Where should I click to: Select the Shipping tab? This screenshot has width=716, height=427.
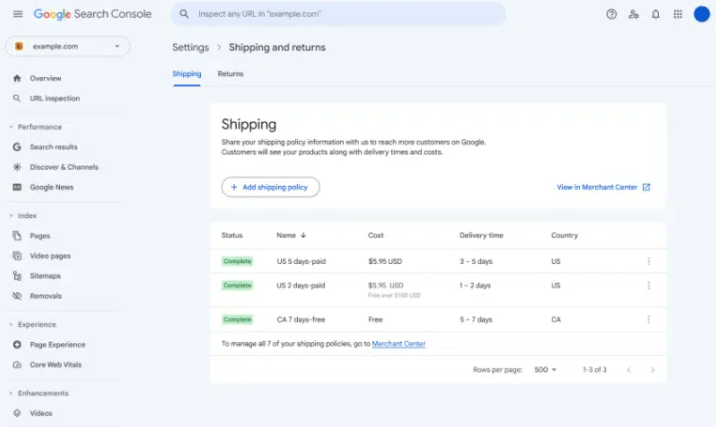(187, 74)
